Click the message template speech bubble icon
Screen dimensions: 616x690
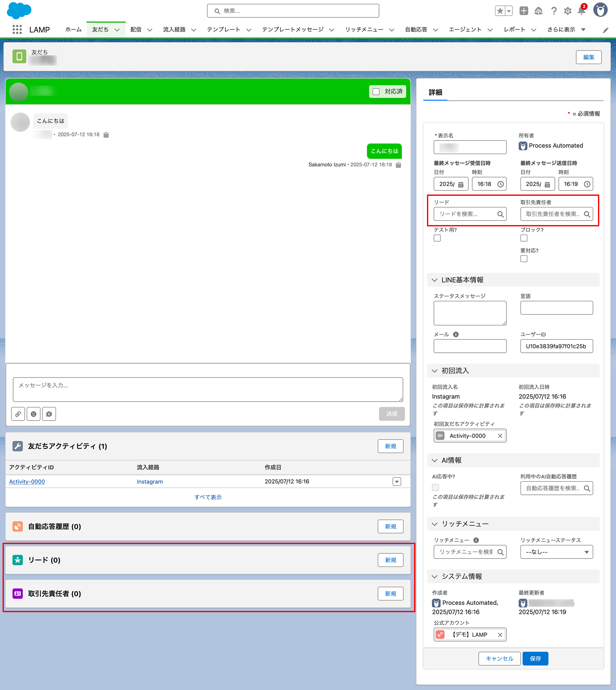(49, 414)
